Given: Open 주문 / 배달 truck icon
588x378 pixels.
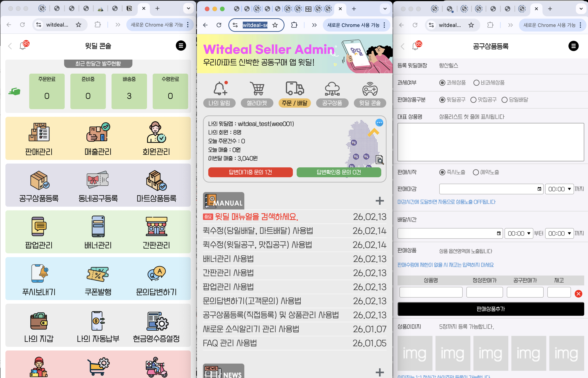Looking at the screenshot, I should coord(295,94).
